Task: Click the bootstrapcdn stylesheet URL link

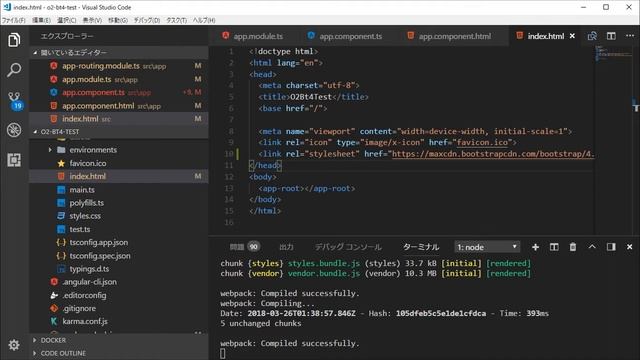Action: coord(493,154)
